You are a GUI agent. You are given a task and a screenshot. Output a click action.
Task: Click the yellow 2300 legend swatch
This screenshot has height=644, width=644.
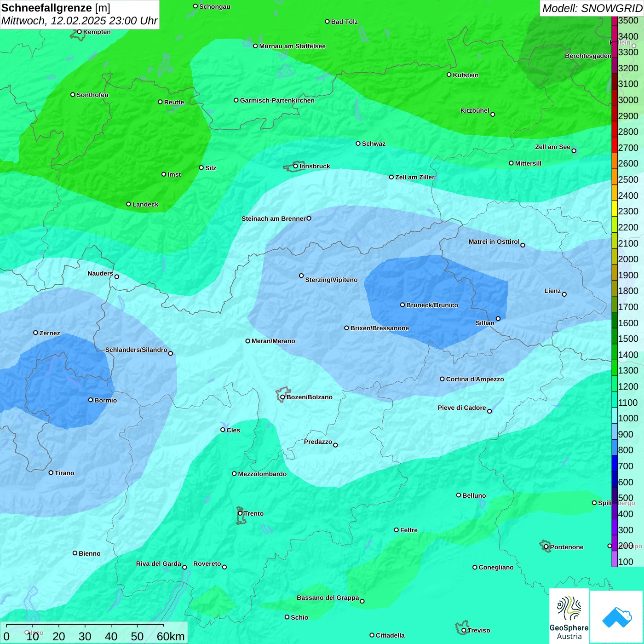click(615, 208)
